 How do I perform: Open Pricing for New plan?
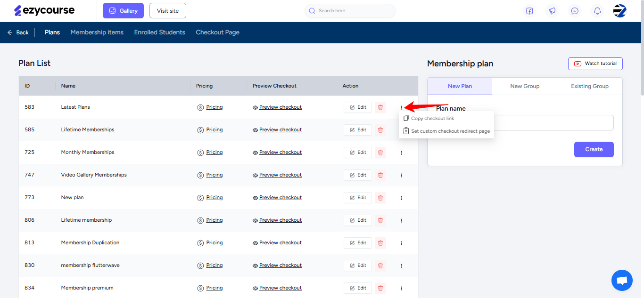pyautogui.click(x=210, y=198)
